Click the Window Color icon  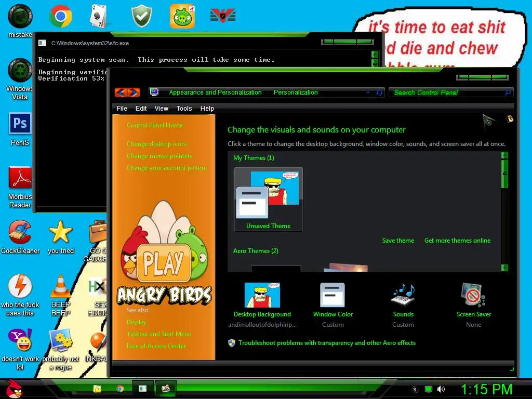332,295
